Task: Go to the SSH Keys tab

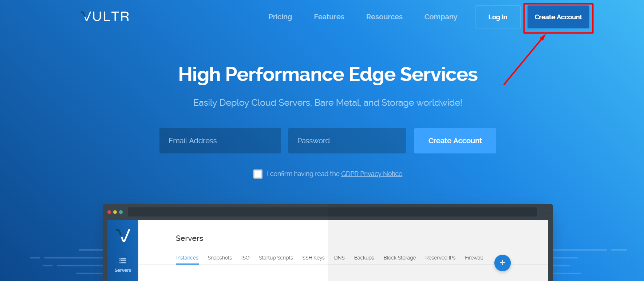Action: pyautogui.click(x=313, y=258)
